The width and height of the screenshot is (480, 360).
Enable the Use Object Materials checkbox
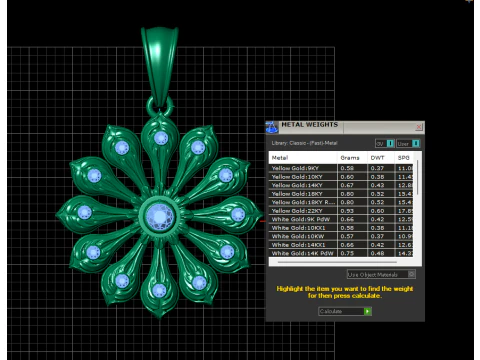[x=412, y=274]
